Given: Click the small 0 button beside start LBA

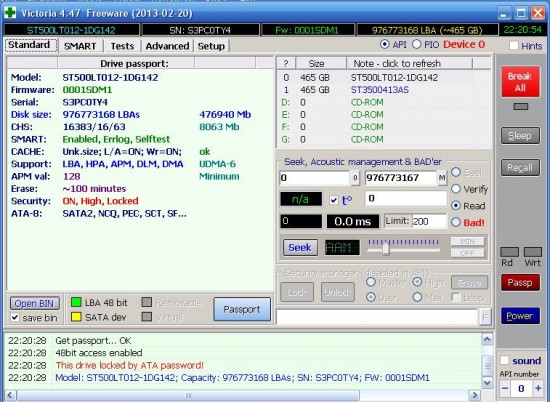Looking at the screenshot, I should [355, 178].
